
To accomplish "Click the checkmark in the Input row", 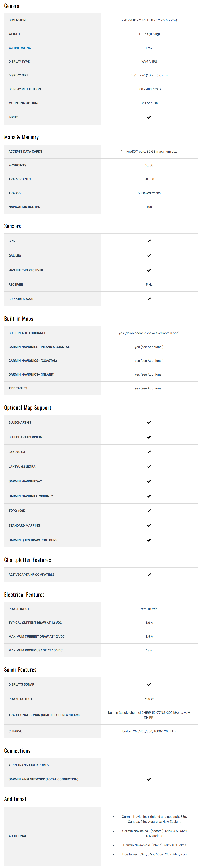I will 149,117.
